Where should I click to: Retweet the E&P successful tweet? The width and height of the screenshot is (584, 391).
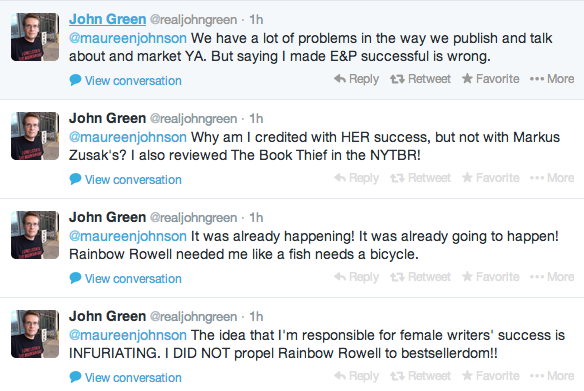tap(420, 79)
